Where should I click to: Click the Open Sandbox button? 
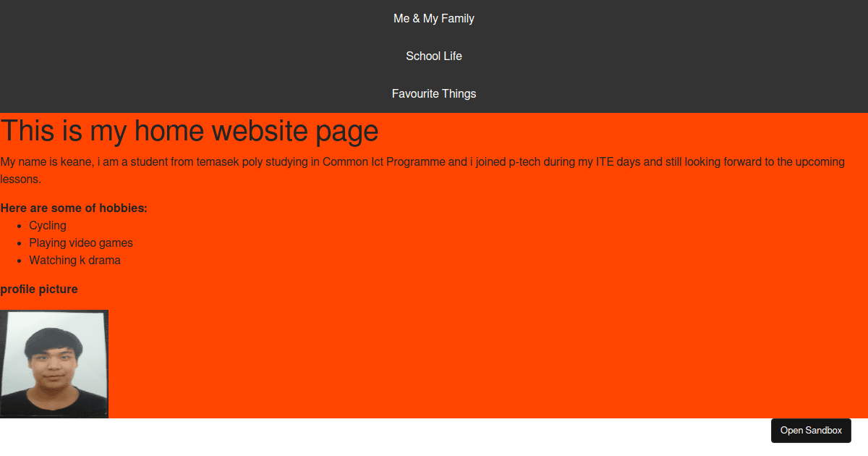point(811,430)
